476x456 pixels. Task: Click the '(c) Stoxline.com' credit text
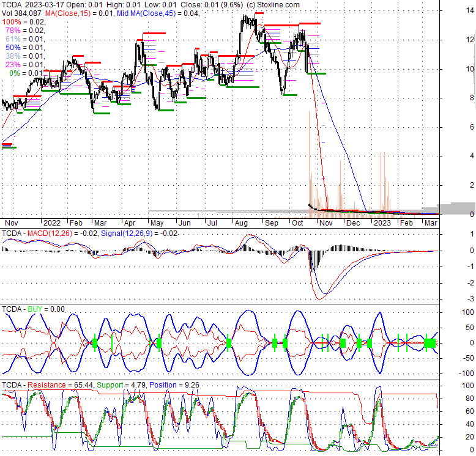[x=273, y=5]
